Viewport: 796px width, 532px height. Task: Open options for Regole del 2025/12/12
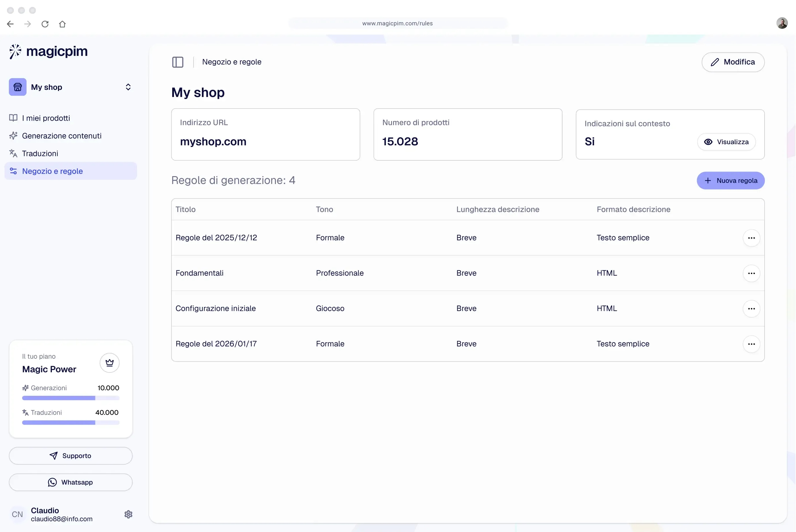751,238
